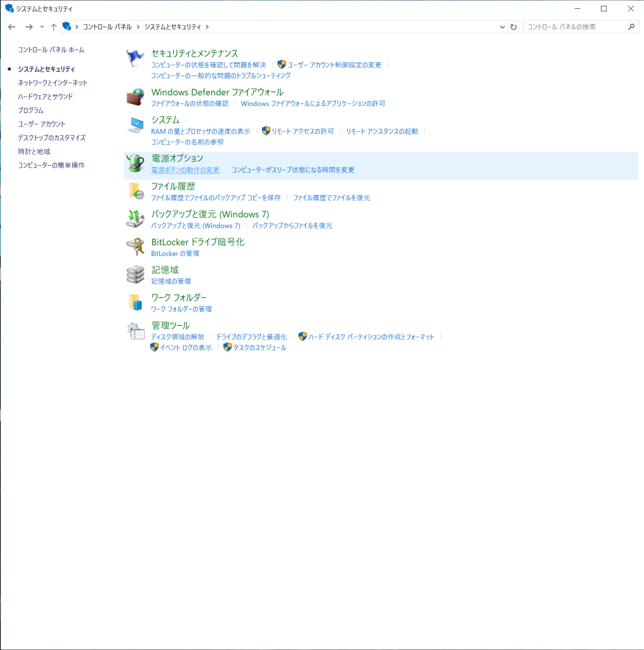
Task: Expand chevron after コントロール パネル in breadcrumb
Action: 138,27
